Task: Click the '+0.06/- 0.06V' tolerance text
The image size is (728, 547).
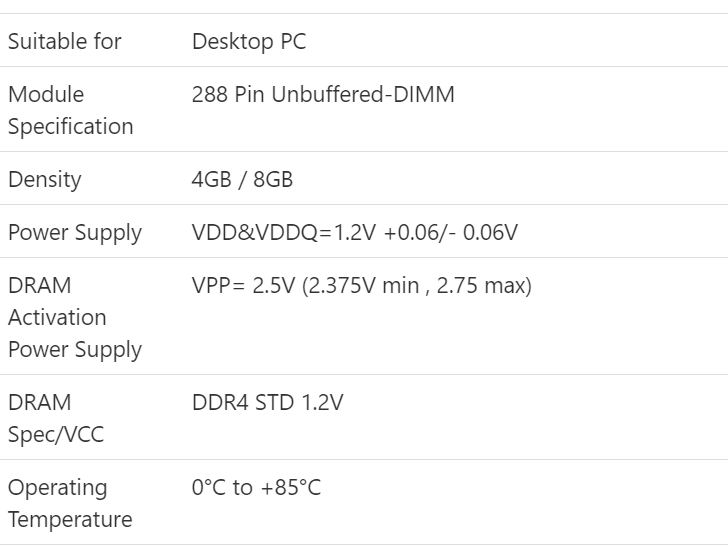Action: click(451, 232)
